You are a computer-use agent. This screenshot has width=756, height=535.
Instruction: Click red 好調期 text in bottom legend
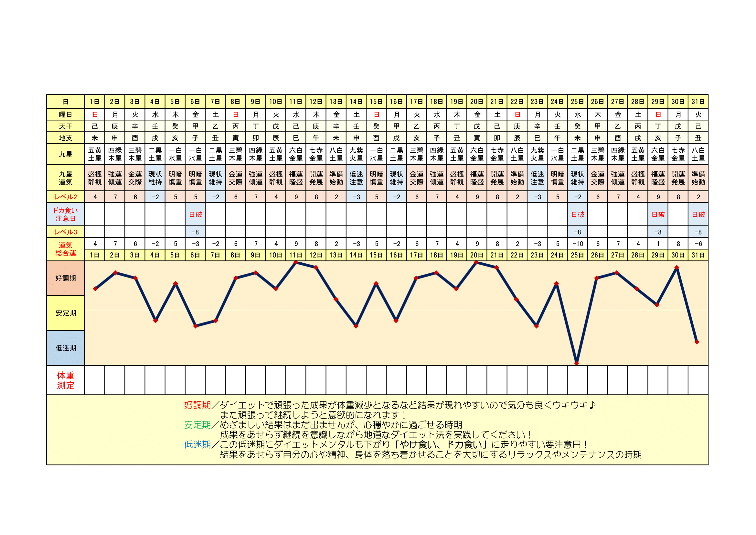coord(197,405)
